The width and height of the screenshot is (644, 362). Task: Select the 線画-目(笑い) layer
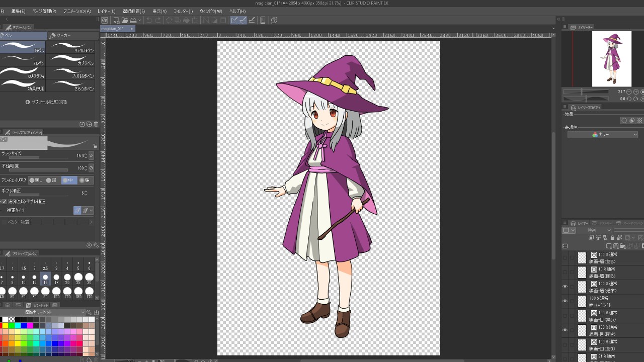(x=610, y=316)
